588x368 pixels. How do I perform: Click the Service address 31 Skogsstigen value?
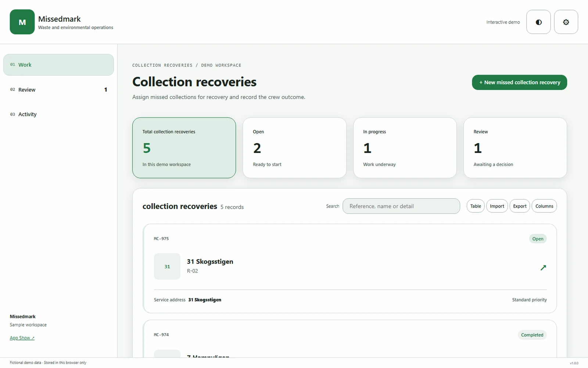(205, 300)
